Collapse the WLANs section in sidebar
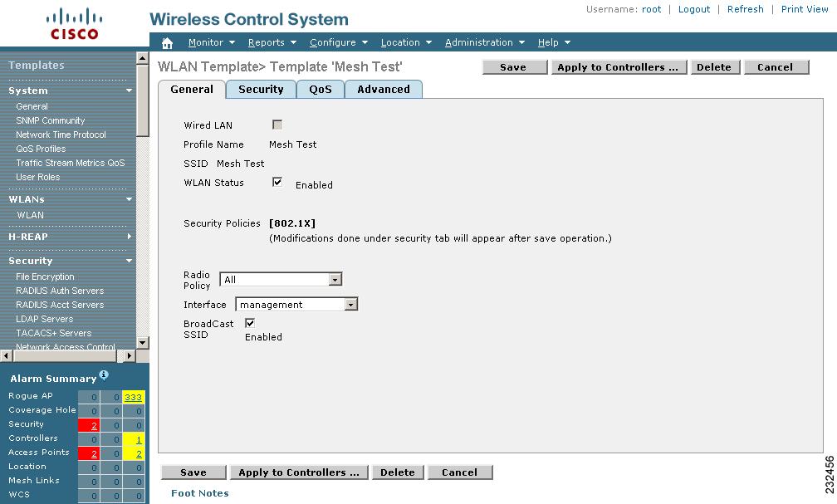Image resolution: width=837 pixels, height=504 pixels. pos(129,199)
